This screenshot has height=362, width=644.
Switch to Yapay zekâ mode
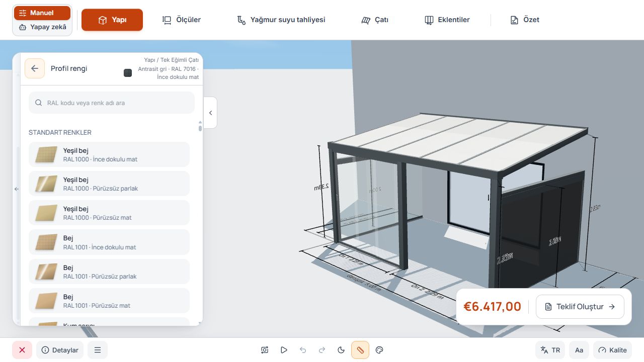(x=43, y=27)
